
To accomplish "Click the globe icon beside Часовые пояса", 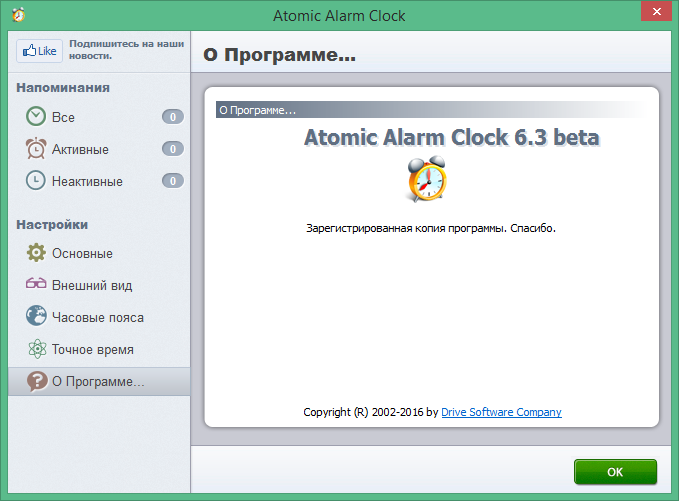I will [36, 316].
